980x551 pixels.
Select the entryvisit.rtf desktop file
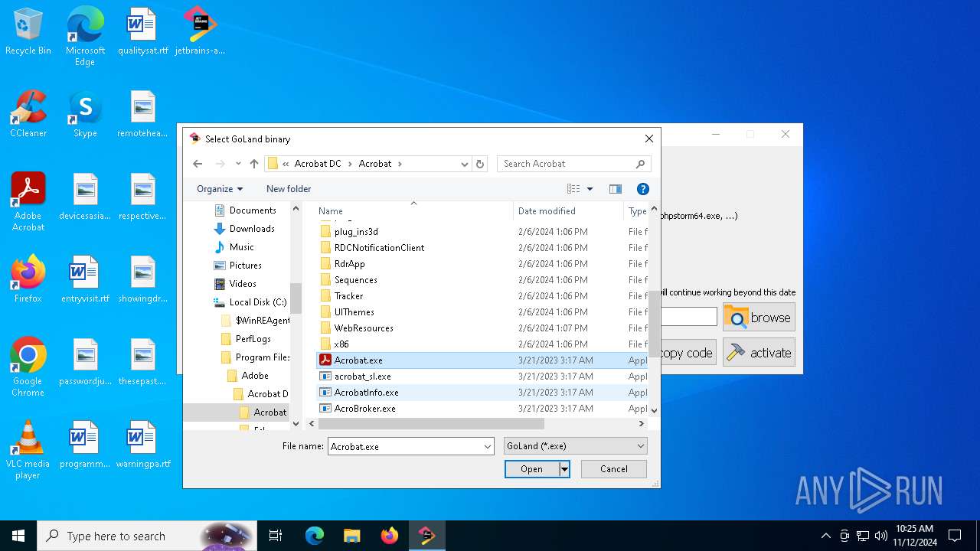pos(85,279)
